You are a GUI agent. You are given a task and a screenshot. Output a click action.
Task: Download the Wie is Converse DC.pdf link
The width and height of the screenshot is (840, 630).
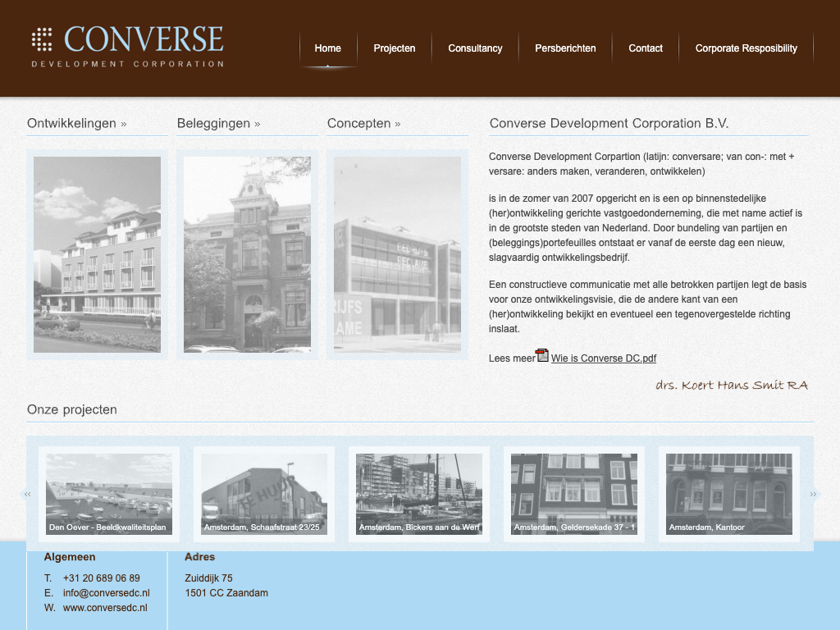click(x=603, y=358)
